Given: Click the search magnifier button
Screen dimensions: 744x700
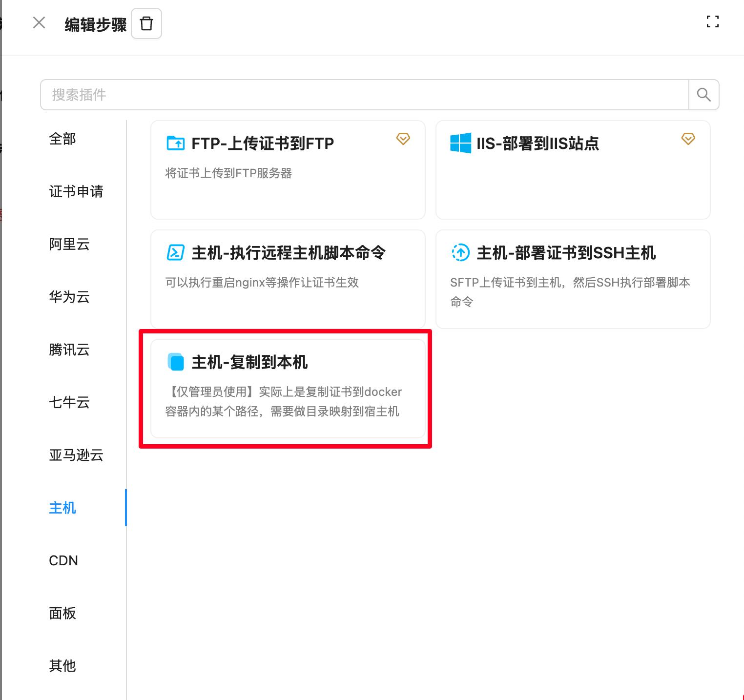Looking at the screenshot, I should pyautogui.click(x=703, y=95).
